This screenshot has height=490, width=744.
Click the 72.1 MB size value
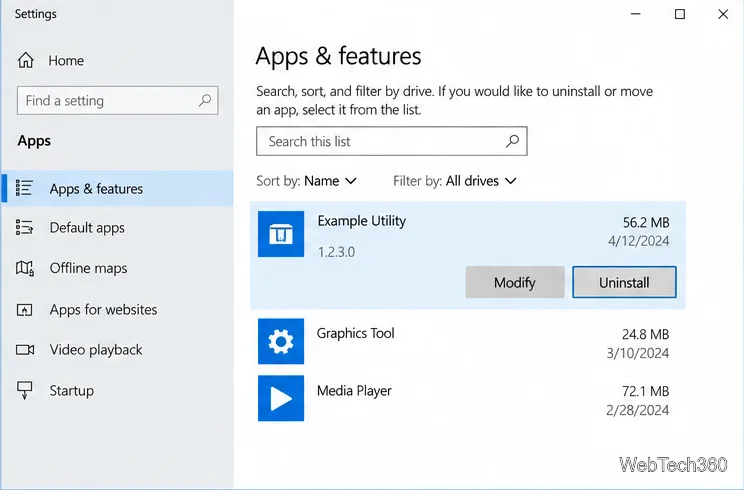(645, 391)
